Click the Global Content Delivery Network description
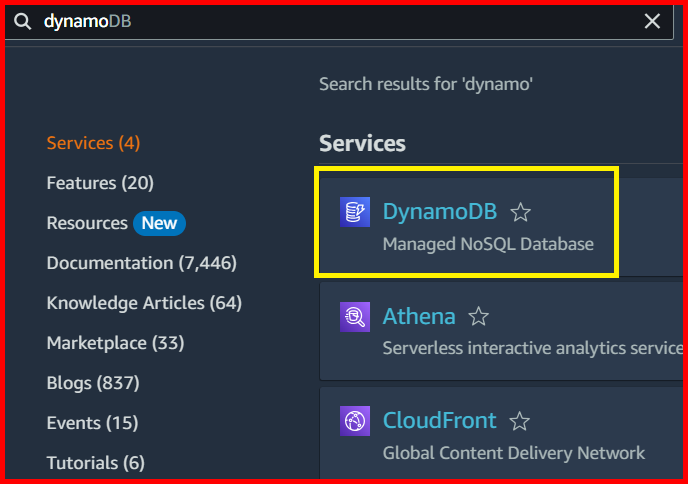Screen dimensions: 688x484 click(514, 452)
